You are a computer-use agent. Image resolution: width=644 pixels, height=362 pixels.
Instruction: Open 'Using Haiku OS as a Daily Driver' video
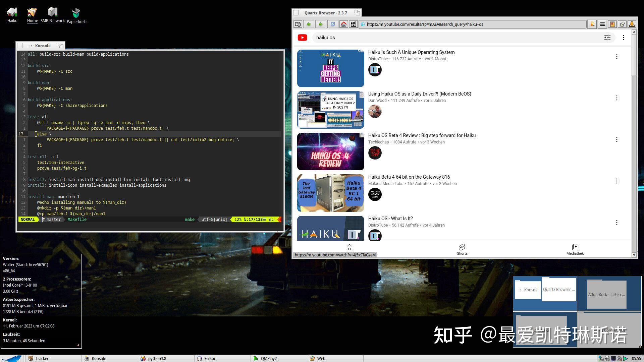point(419,94)
